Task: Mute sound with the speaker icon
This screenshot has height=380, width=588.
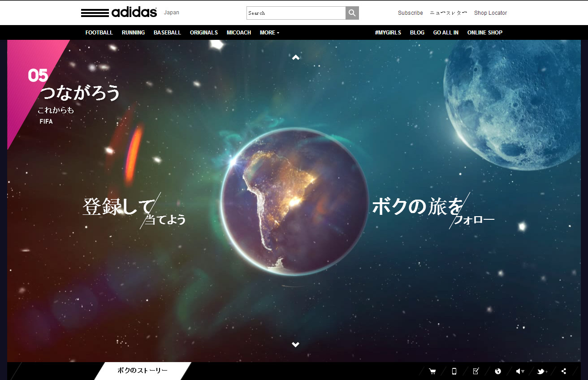Action: (x=520, y=371)
